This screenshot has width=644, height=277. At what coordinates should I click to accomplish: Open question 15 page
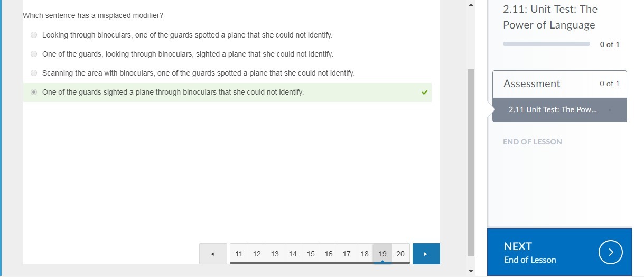tap(311, 254)
